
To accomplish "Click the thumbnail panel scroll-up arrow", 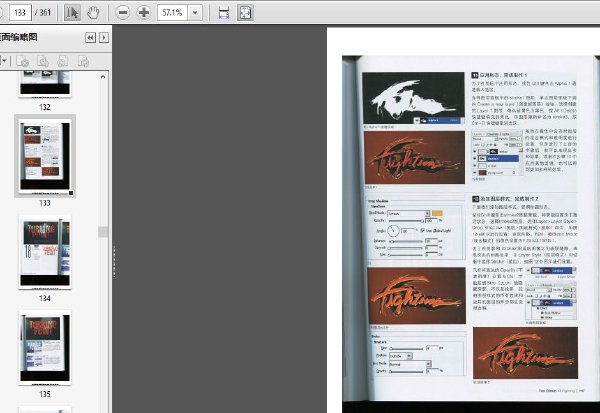I will pyautogui.click(x=103, y=77).
